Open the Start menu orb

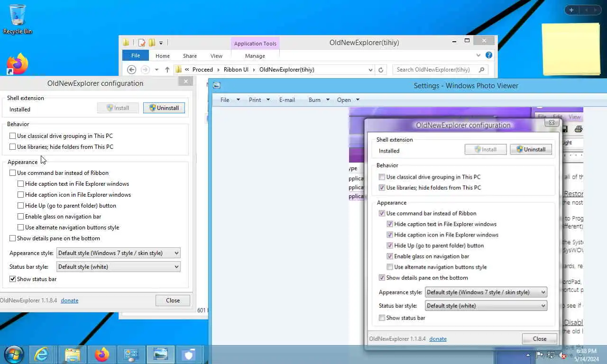(x=14, y=355)
